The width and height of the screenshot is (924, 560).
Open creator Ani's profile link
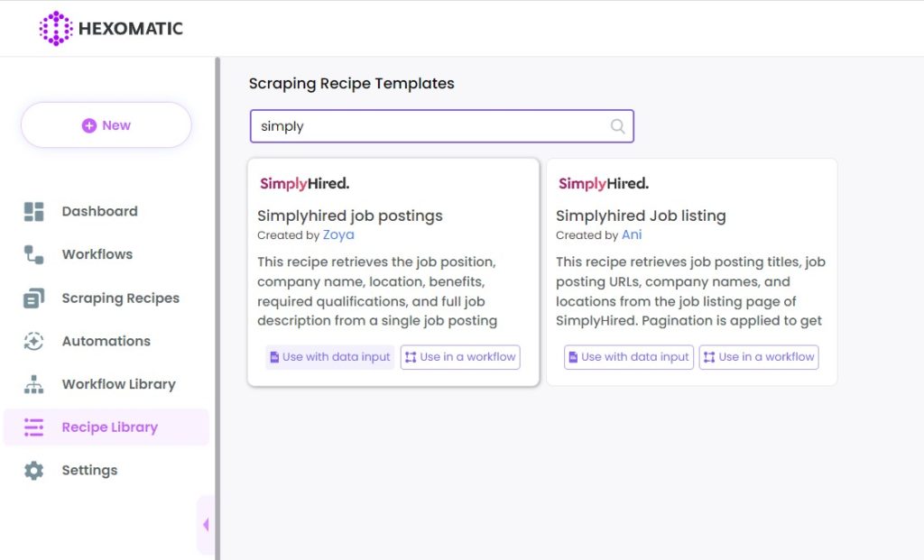click(632, 234)
